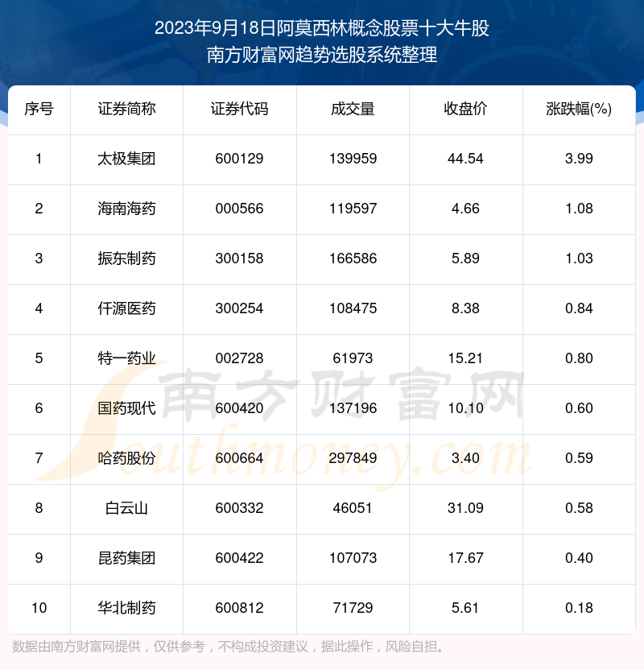Click the 成交量 column header

click(x=353, y=109)
